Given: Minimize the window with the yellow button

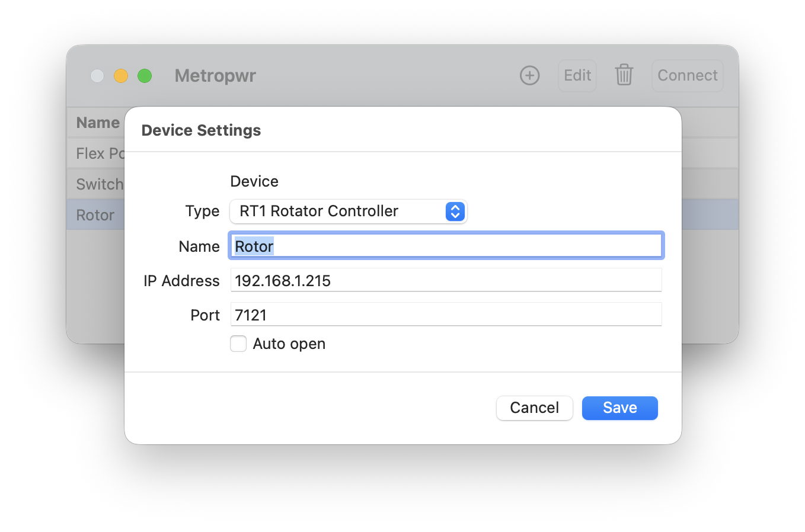Looking at the screenshot, I should click(x=121, y=76).
